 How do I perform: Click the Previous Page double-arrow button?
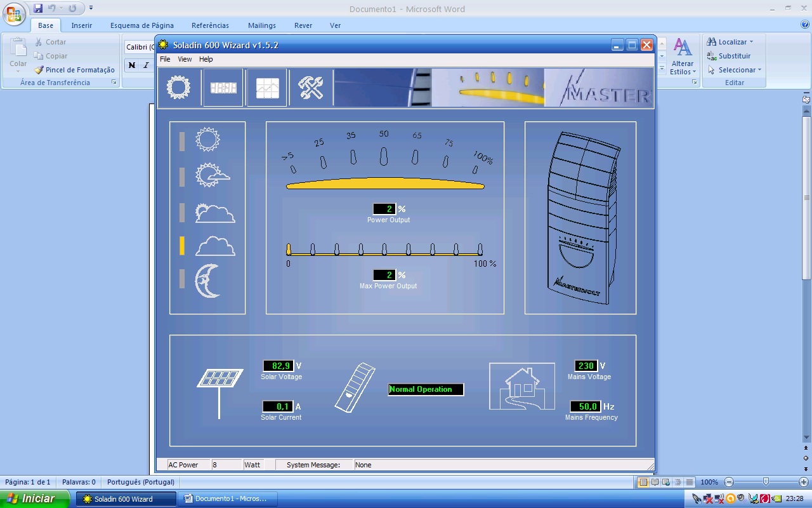point(806,448)
